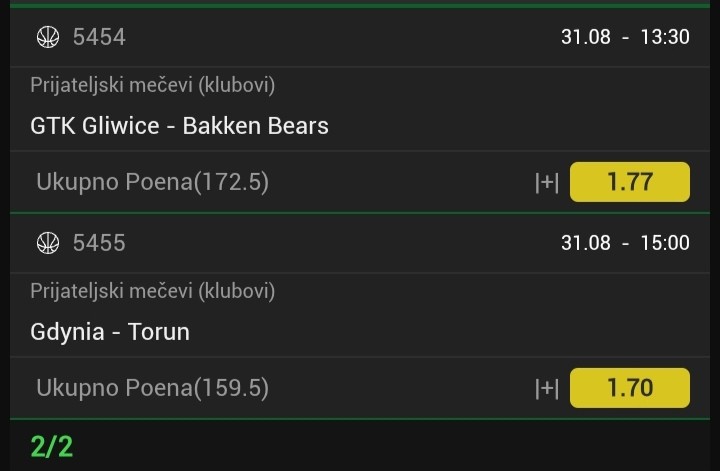Viewport: 720px width, 471px height.
Task: Click Prijateljski mečevi label above GTK Gliwice
Action: click(x=152, y=85)
